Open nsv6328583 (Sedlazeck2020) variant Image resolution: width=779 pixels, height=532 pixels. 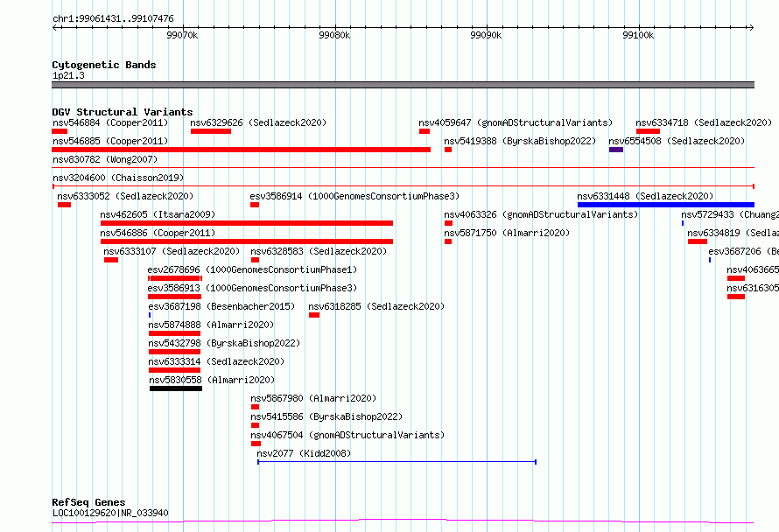[319, 251]
